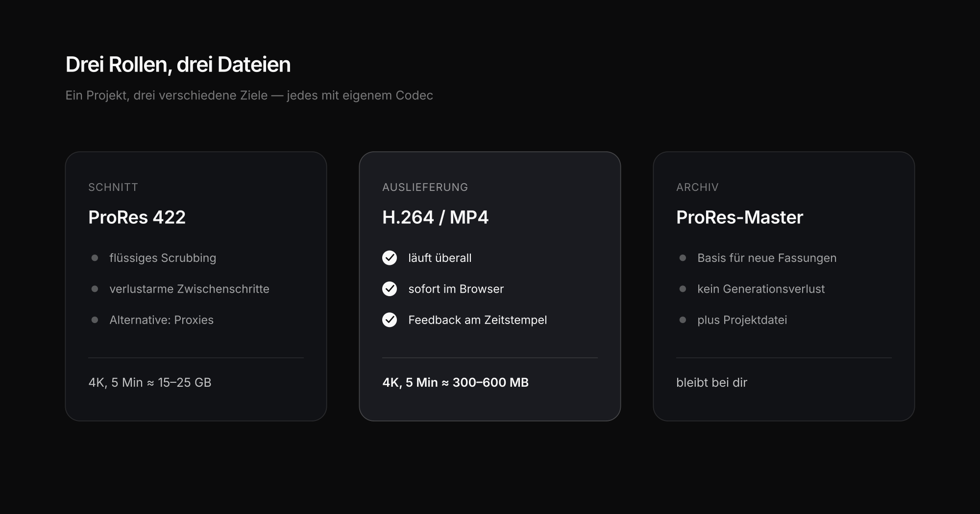980x514 pixels.
Task: Click the checkmark icon beside 'läuft überall'
Action: click(x=390, y=258)
